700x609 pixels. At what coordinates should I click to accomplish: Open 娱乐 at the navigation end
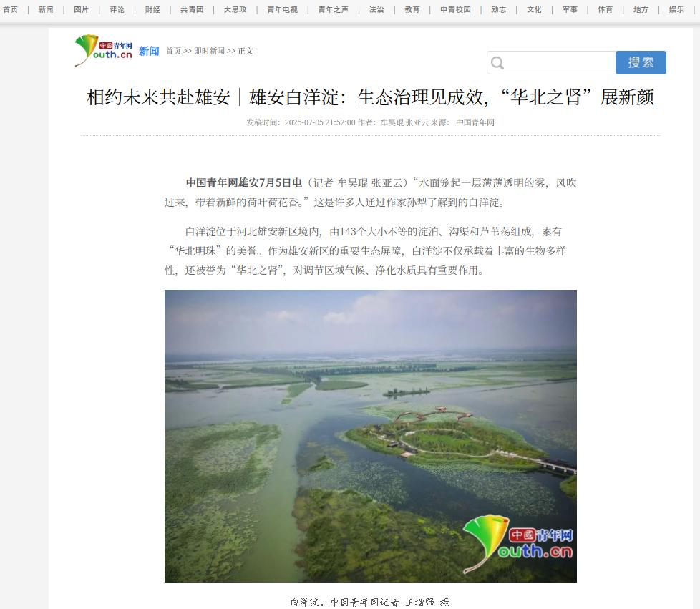pos(676,9)
